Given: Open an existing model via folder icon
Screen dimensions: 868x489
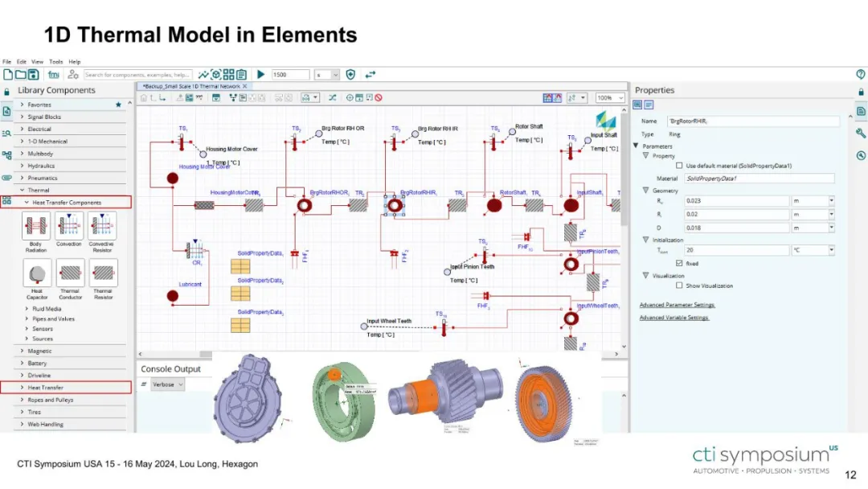Looking at the screenshot, I should click(20, 74).
